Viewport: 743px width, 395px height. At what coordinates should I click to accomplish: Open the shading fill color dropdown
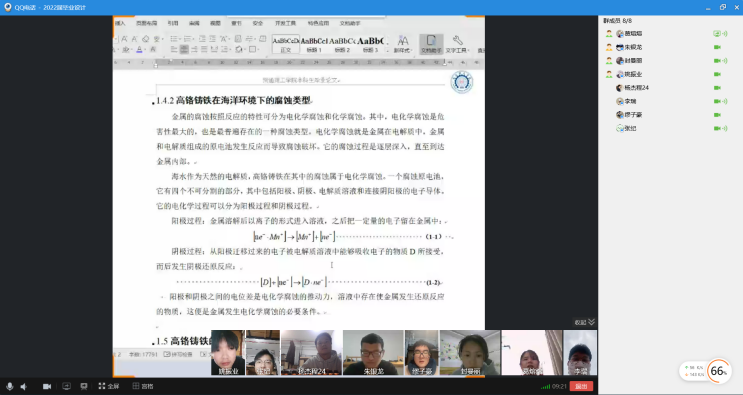tap(240, 49)
